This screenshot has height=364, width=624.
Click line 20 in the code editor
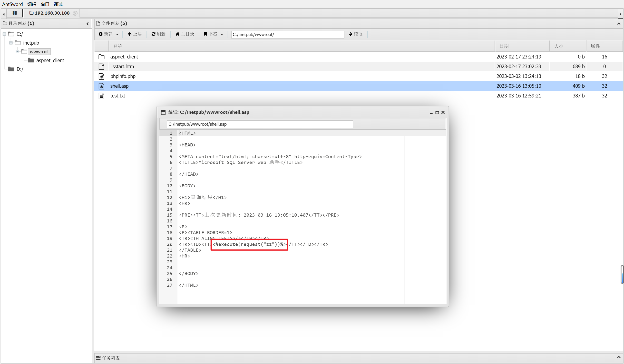[x=253, y=244]
